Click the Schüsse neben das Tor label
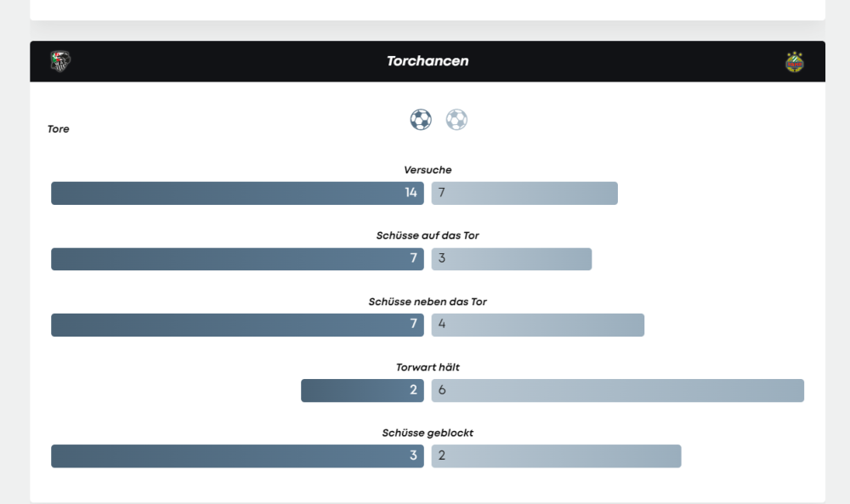850x504 pixels. click(x=428, y=302)
